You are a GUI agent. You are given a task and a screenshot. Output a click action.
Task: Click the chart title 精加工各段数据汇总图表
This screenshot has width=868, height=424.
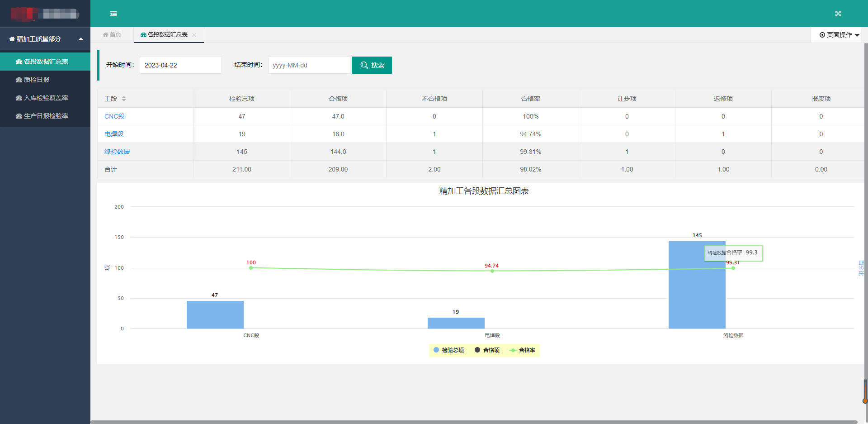484,191
